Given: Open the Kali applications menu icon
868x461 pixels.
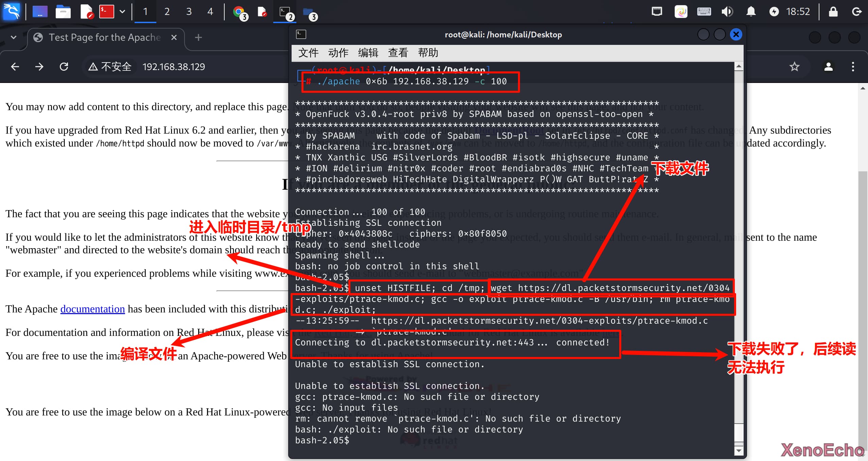Looking at the screenshot, I should click(11, 11).
